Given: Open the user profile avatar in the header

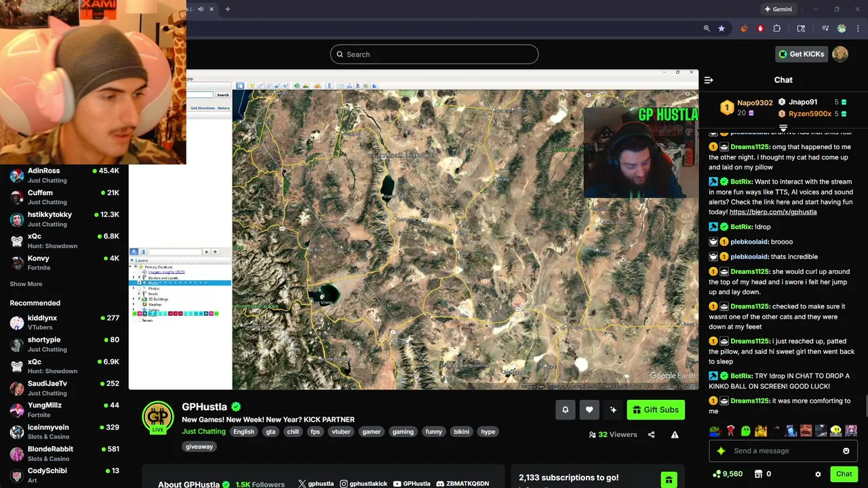Looking at the screenshot, I should click(x=840, y=54).
